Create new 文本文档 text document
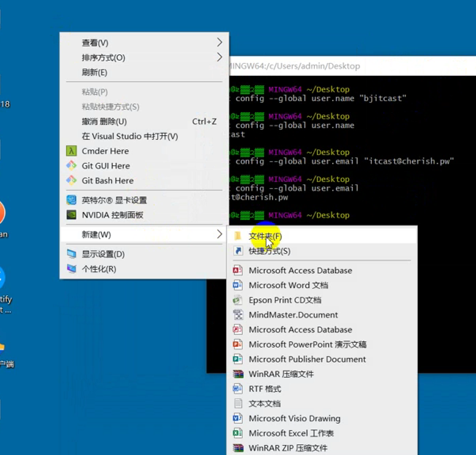The height and width of the screenshot is (455, 476). click(x=322, y=403)
